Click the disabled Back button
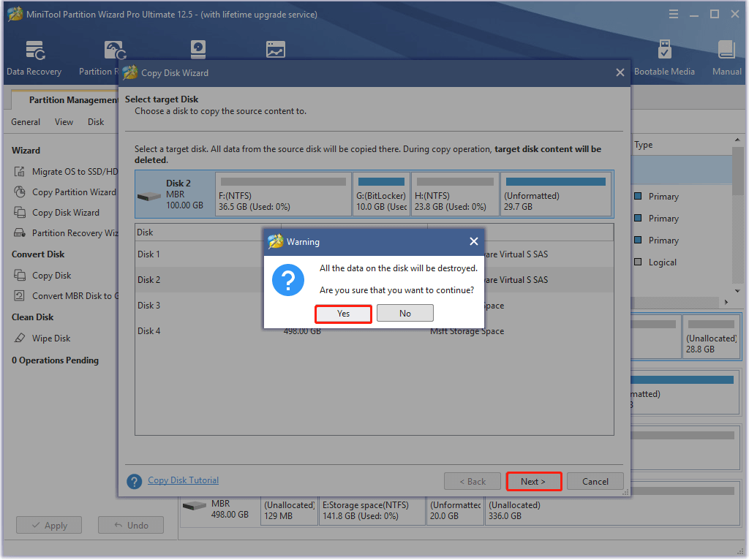This screenshot has height=560, width=749. (472, 481)
